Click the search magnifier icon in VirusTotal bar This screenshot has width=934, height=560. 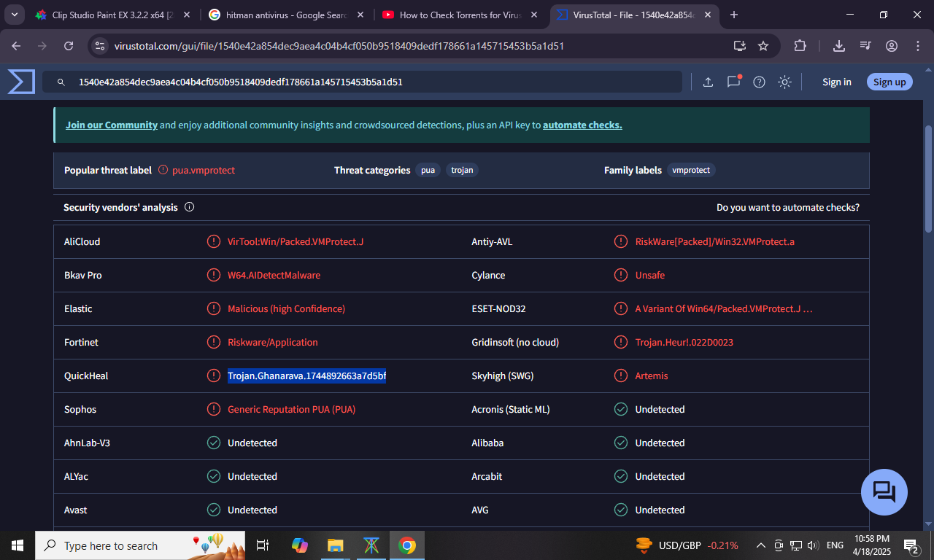coord(61,82)
